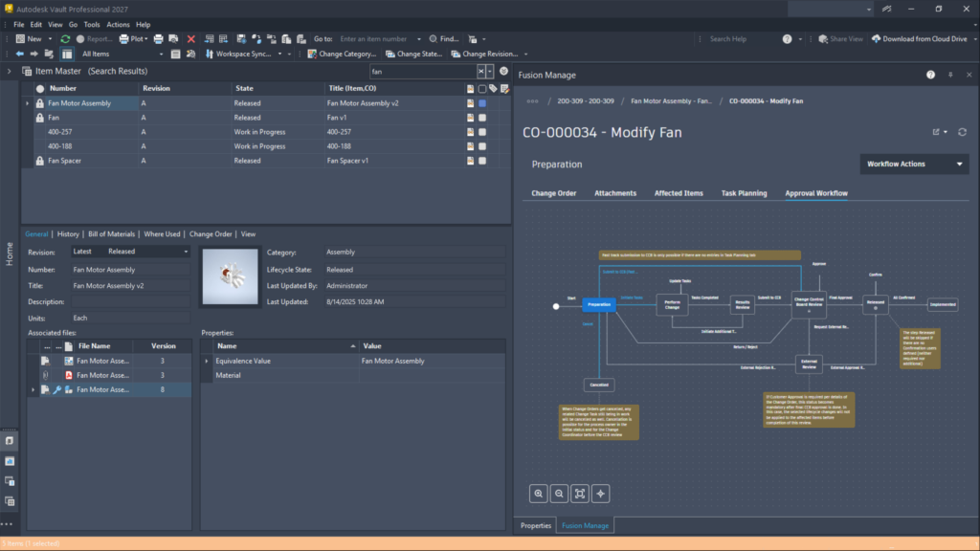
Task: Click Change Category button
Action: (x=342, y=54)
